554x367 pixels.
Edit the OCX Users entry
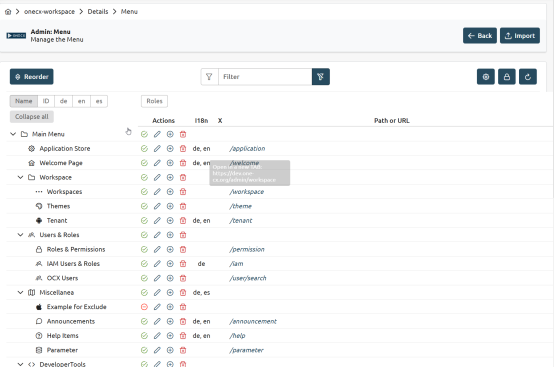[157, 278]
